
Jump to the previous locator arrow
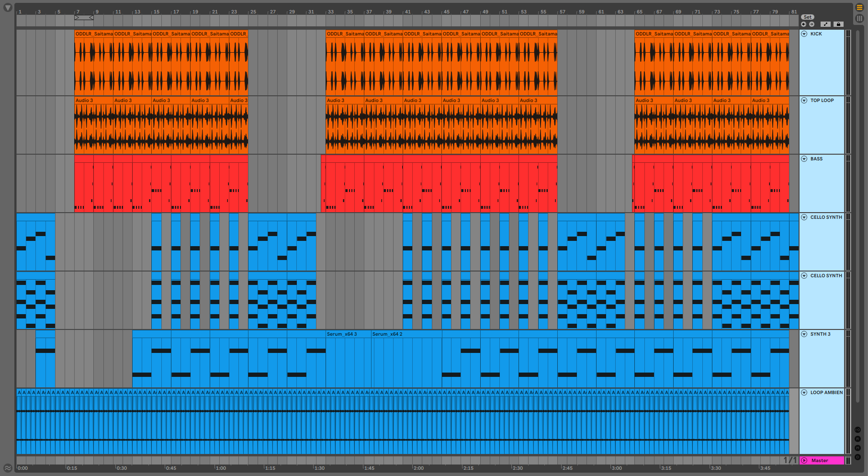point(803,24)
